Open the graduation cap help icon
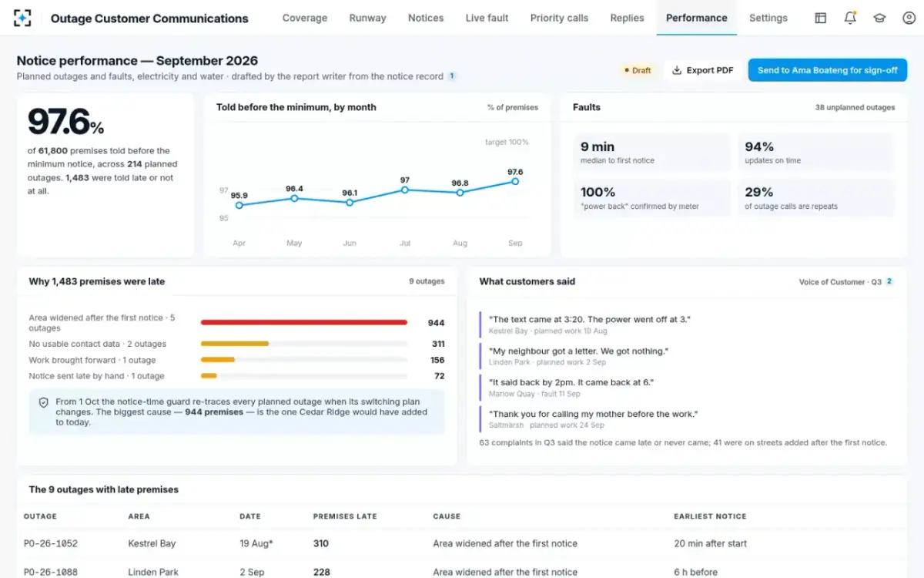 879,18
